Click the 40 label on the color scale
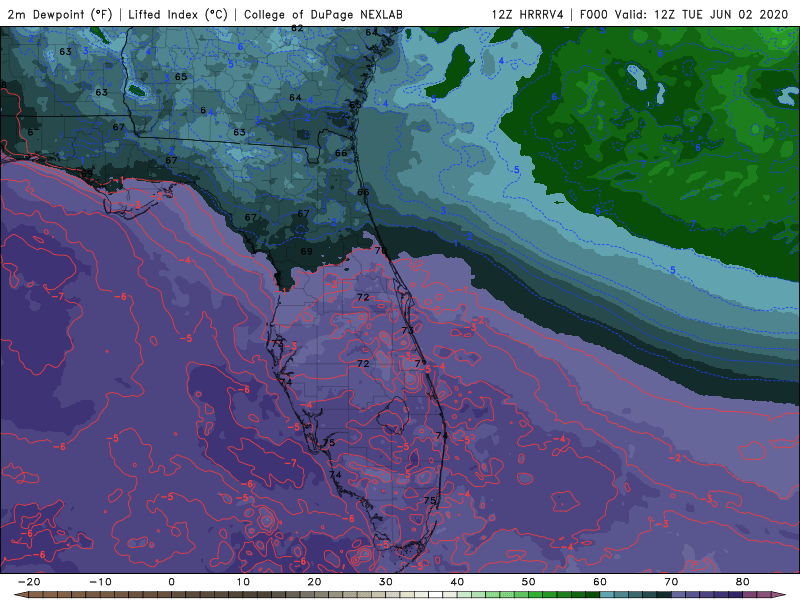This screenshot has height=600, width=800. pos(457,582)
